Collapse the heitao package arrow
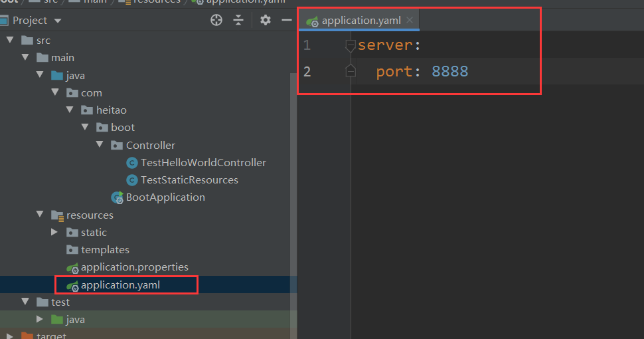This screenshot has height=339, width=644. [70, 110]
